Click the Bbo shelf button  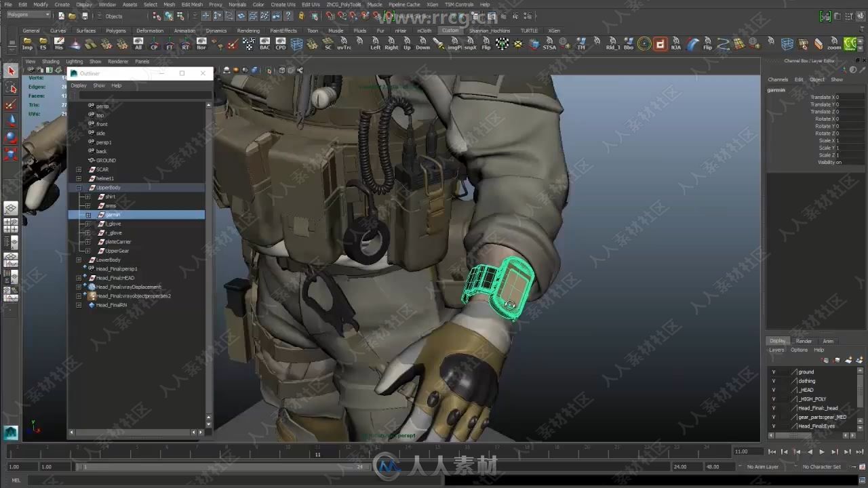pos(629,45)
